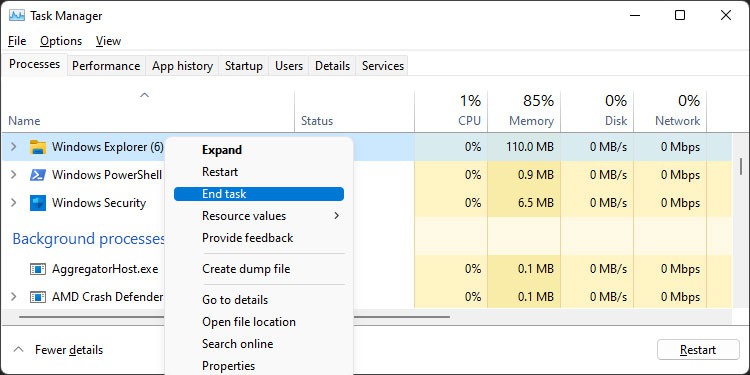Switch to the Users tab

click(288, 66)
